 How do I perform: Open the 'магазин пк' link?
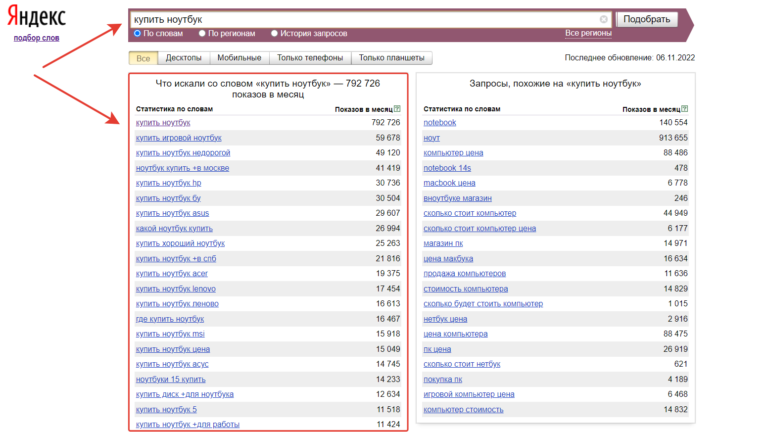[443, 243]
